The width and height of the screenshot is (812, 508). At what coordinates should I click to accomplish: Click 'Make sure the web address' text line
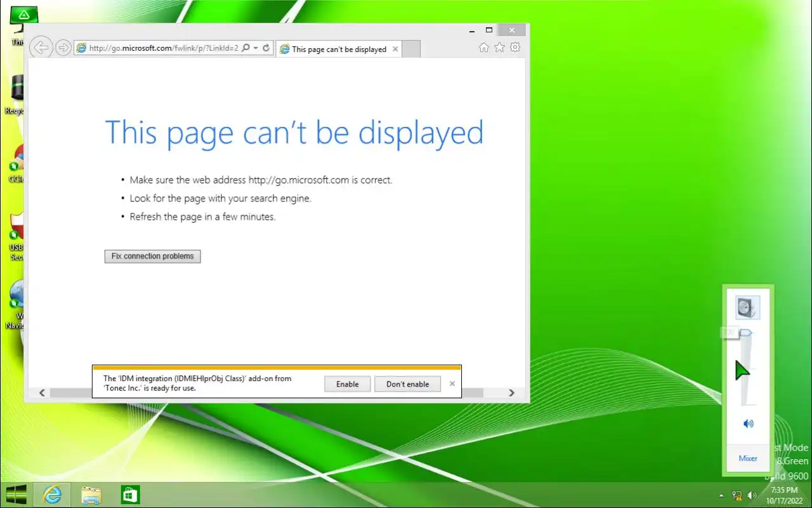tap(261, 180)
